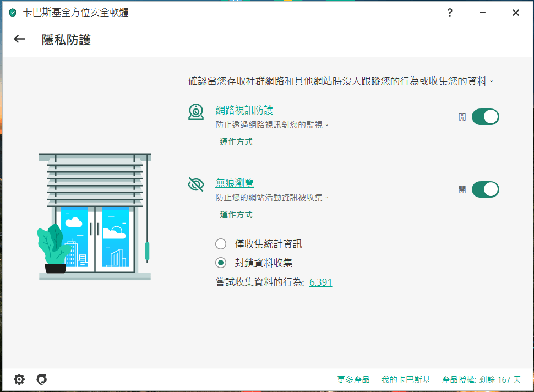Click the support agent icon beside the gear
The width and height of the screenshot is (534, 392).
coord(41,379)
